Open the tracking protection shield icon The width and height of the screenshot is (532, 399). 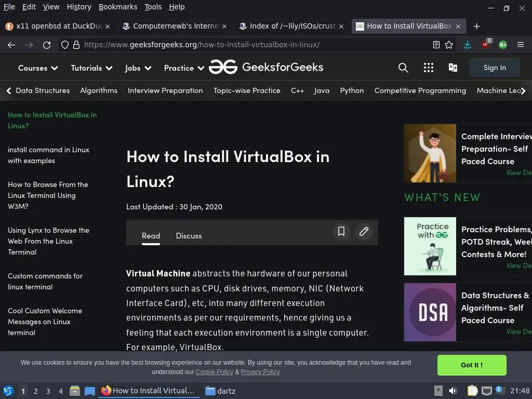point(65,45)
